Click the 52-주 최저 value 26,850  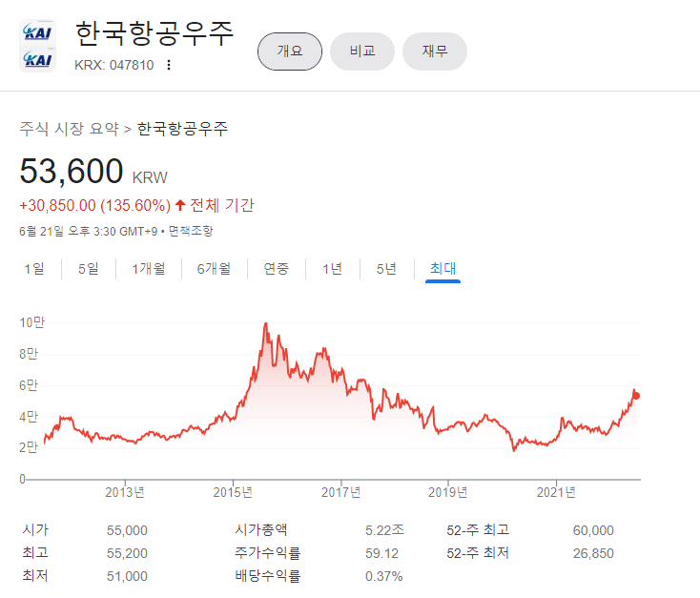[593, 553]
